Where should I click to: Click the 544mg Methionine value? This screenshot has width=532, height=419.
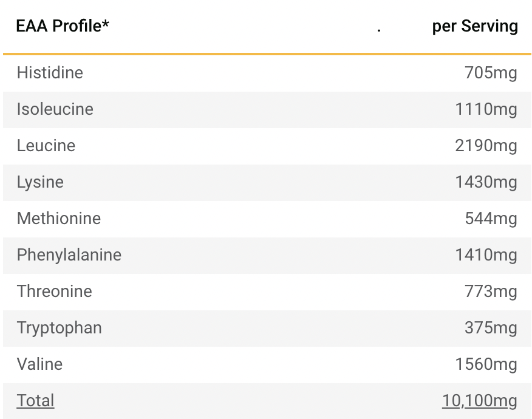(491, 219)
